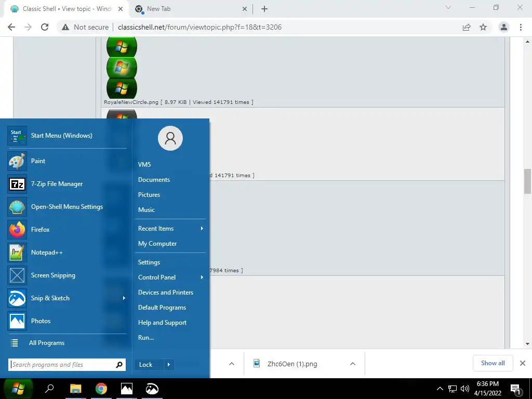Viewport: 532px width, 399px height.
Task: Click the page vertical scrollbar thumb
Action: (x=527, y=181)
